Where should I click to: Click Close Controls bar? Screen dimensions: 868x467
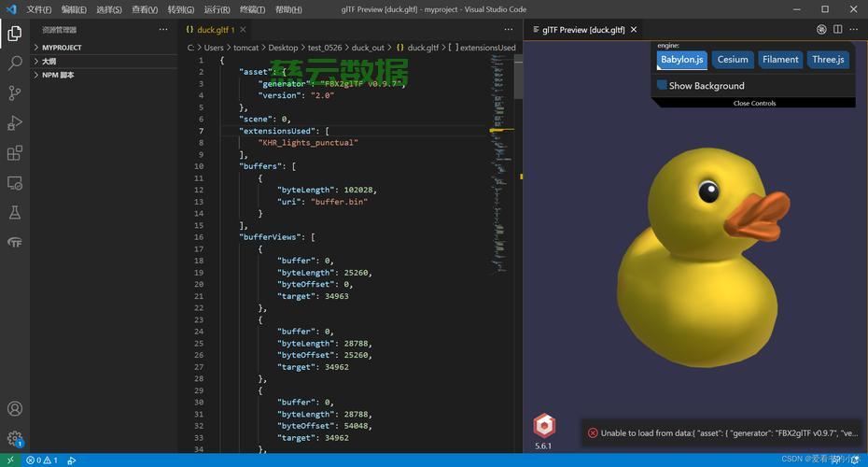point(754,103)
